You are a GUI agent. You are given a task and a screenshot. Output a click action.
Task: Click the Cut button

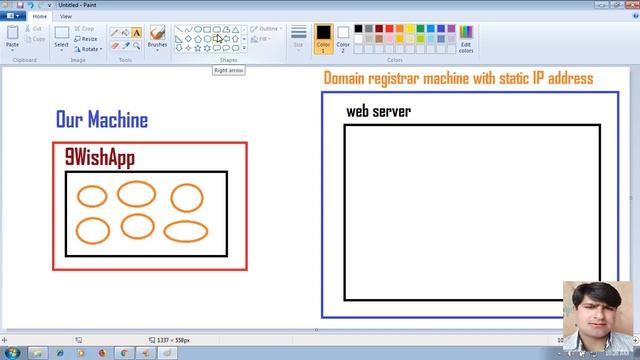click(x=33, y=29)
